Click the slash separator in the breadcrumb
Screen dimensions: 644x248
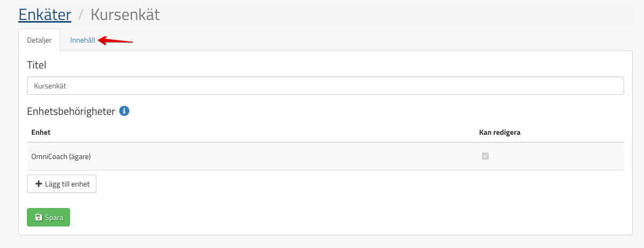(x=81, y=15)
